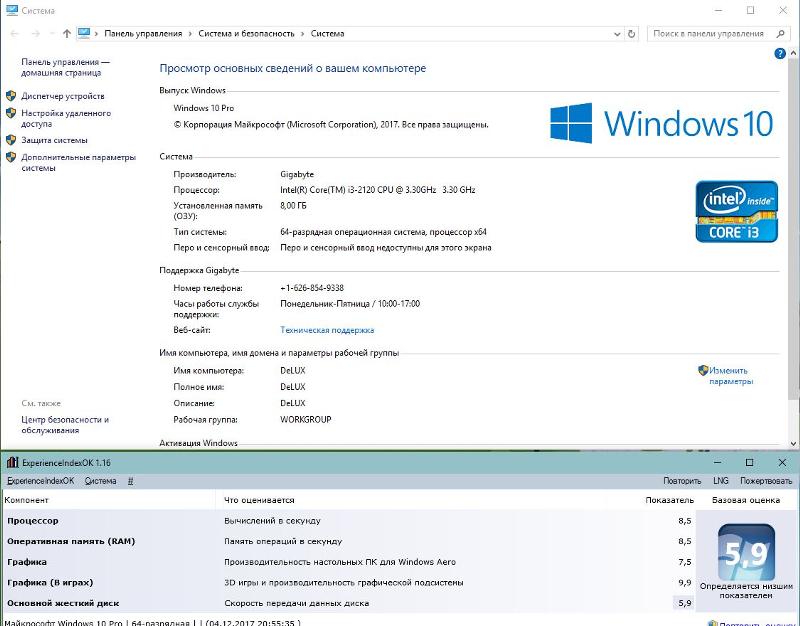Open the Система menu in ExperienceIndexOK

point(101,481)
